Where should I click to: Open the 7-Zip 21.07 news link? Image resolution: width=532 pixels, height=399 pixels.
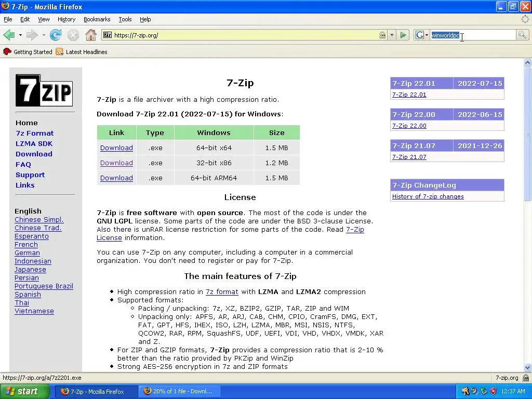pyautogui.click(x=409, y=157)
